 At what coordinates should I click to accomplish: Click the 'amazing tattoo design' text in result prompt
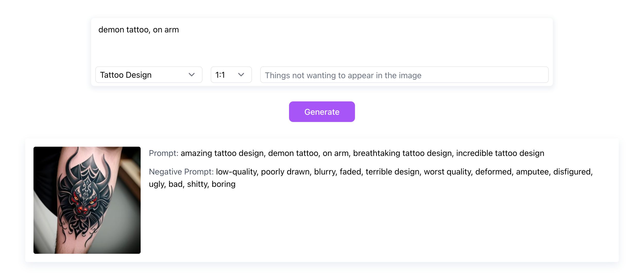(x=223, y=153)
